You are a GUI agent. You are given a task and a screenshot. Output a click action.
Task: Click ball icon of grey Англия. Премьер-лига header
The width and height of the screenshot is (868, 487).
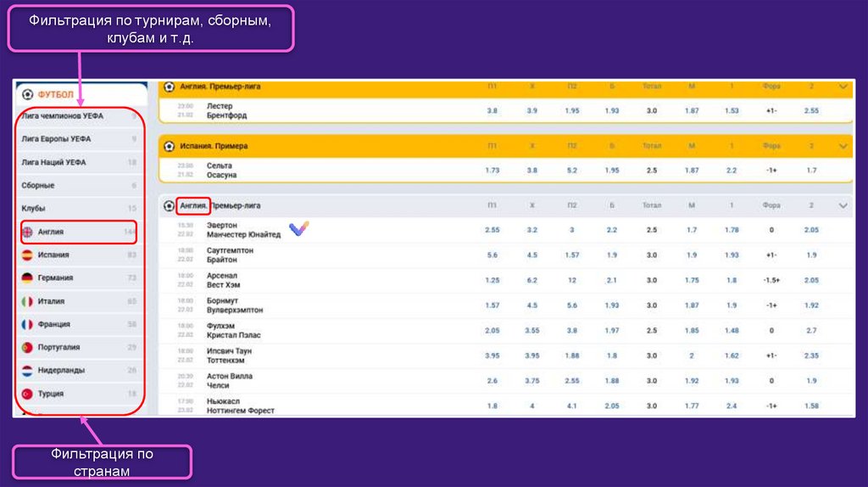(170, 205)
